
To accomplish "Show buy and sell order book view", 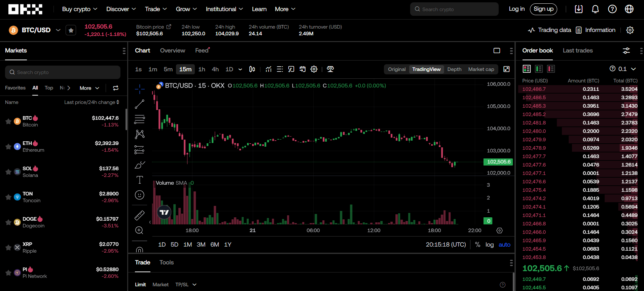I will (527, 69).
